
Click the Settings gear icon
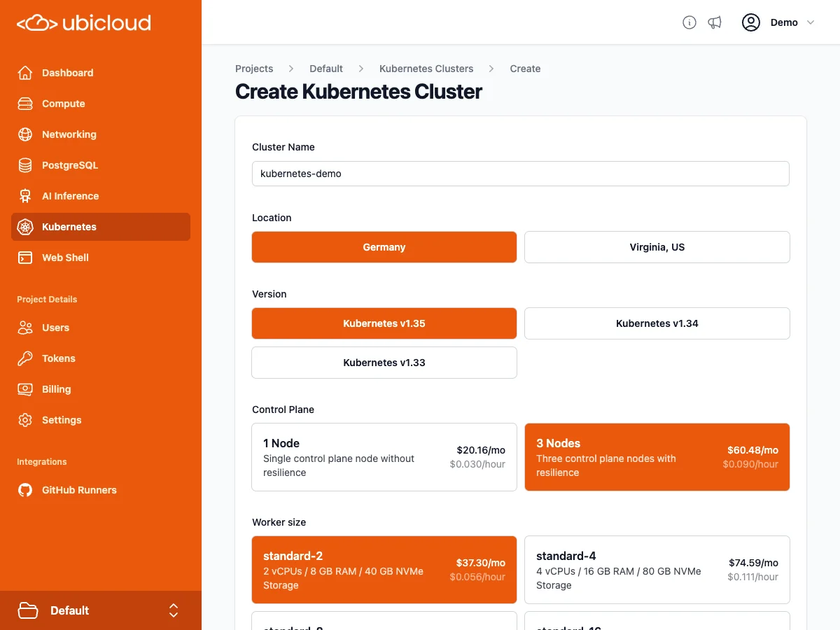point(25,420)
